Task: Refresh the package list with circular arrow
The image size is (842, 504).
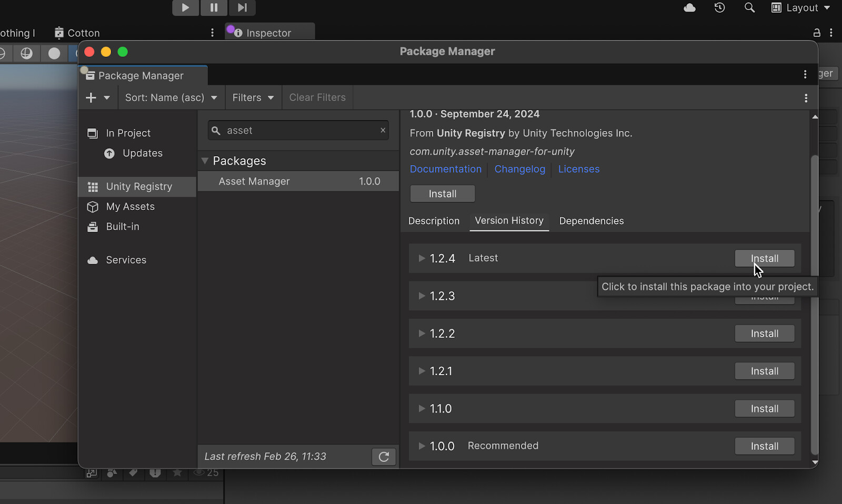Action: pyautogui.click(x=384, y=457)
